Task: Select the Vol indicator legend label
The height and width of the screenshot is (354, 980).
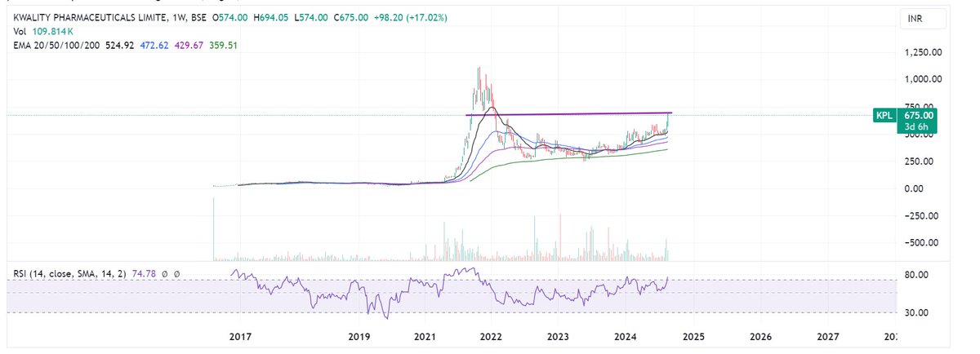Action: 20,31
